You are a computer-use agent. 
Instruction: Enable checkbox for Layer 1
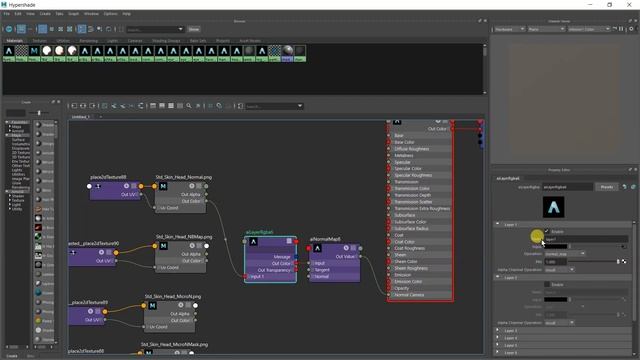coord(547,231)
